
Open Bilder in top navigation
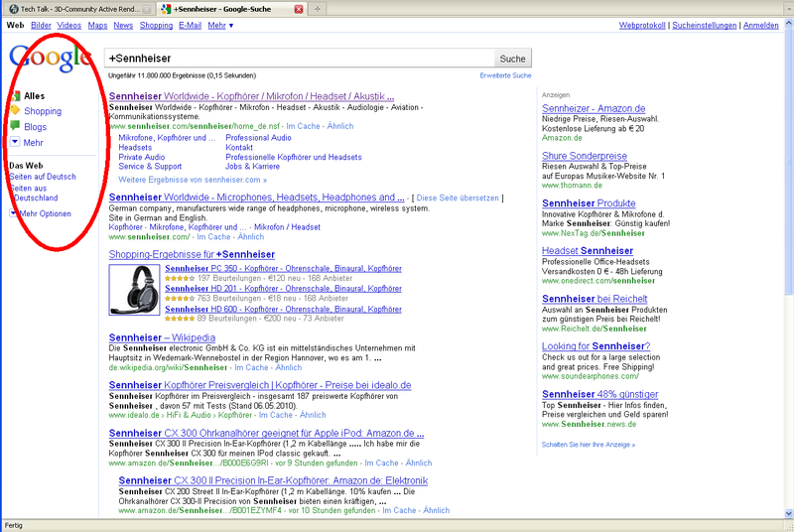41,25
